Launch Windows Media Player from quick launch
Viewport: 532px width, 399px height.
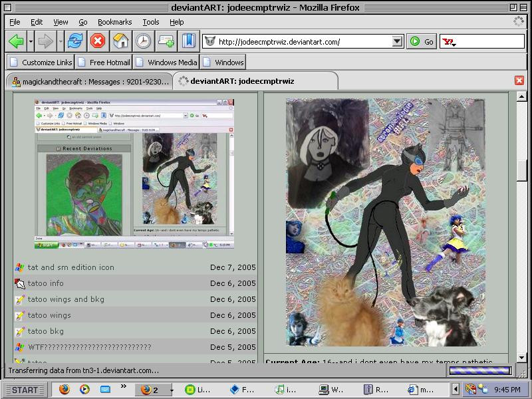(x=84, y=389)
